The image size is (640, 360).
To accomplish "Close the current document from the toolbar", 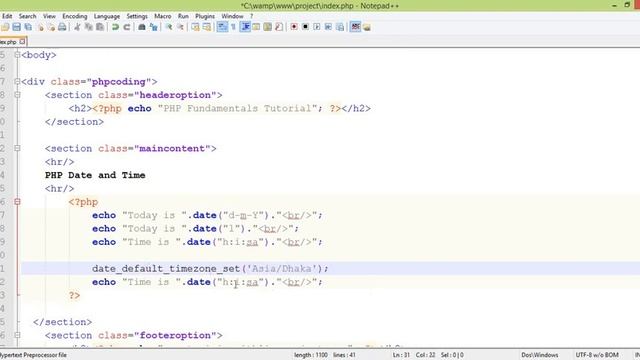I will [x=40, y=27].
